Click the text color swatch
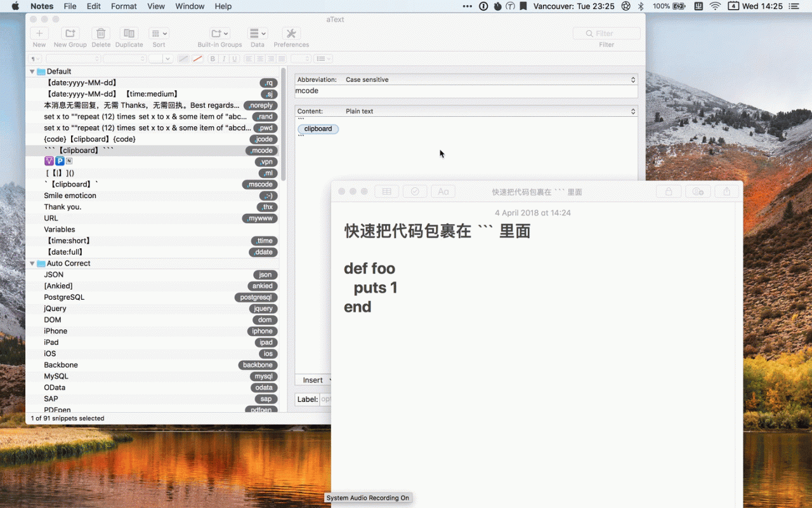 coord(183,59)
